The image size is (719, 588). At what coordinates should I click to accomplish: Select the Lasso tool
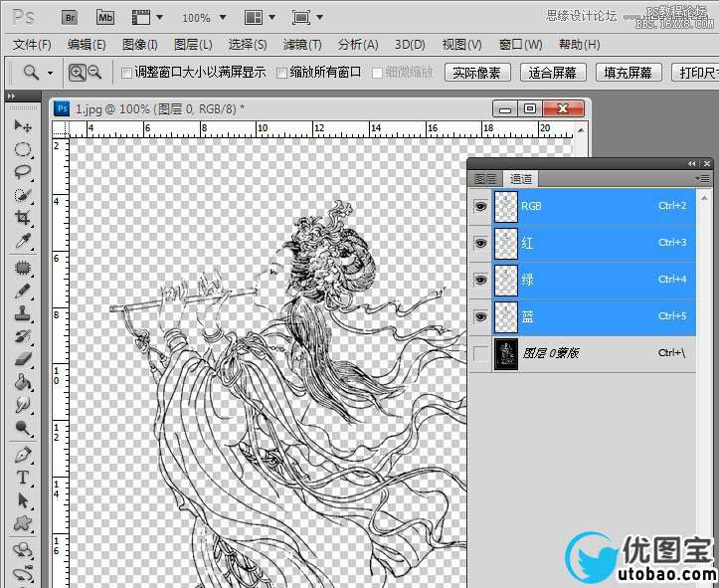tap(23, 172)
